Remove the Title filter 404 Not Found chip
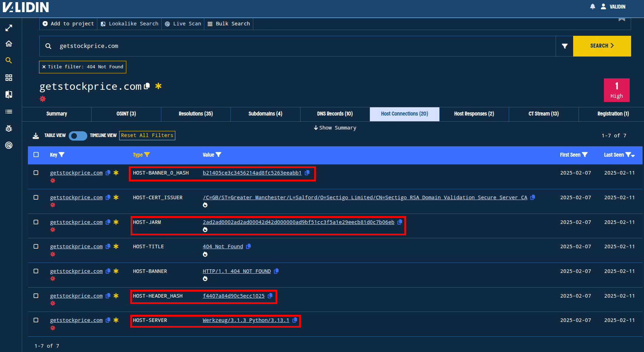 [44, 67]
